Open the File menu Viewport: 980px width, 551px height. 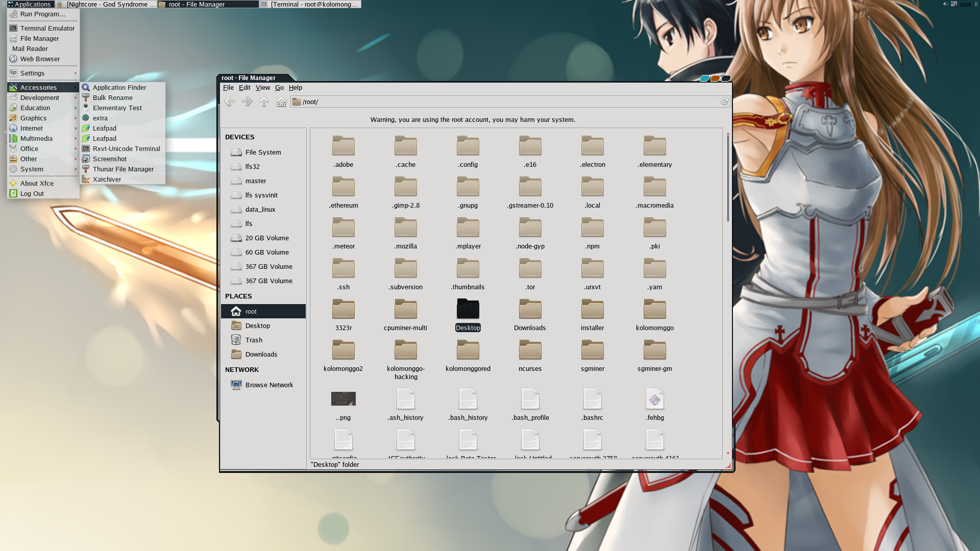click(228, 88)
